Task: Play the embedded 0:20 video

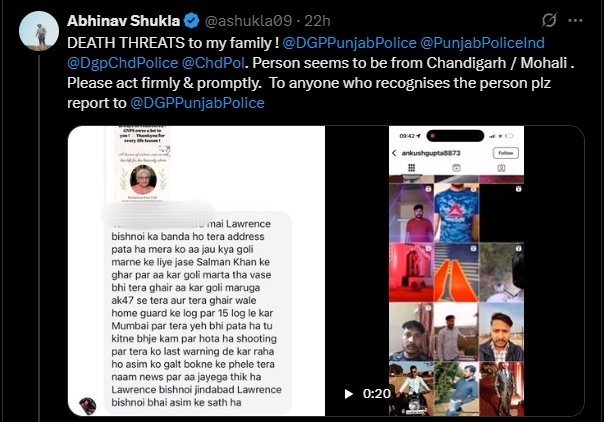Action: (349, 394)
